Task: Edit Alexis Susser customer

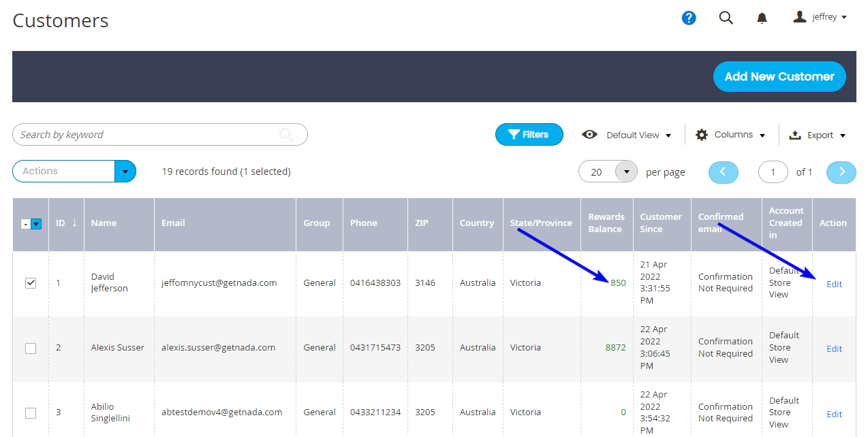Action: click(x=834, y=349)
